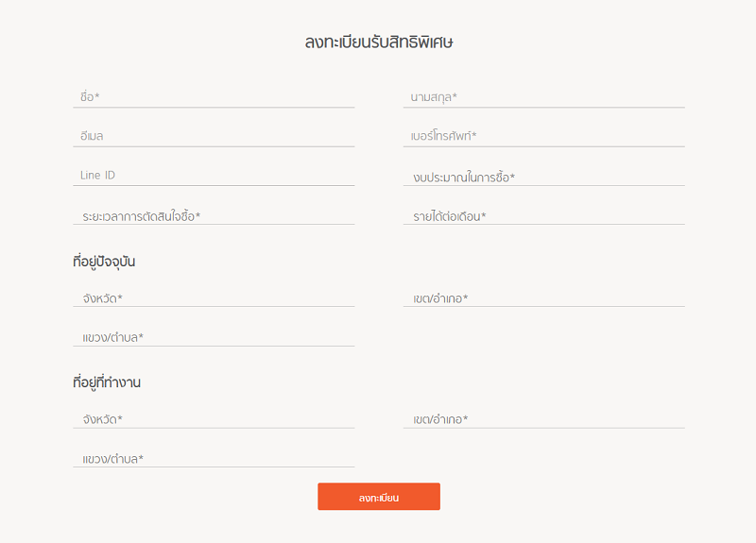The image size is (756, 543).
Task: Open the ระยะเวลาการตัดสินใจซื้อ dropdown
Action: 214,216
